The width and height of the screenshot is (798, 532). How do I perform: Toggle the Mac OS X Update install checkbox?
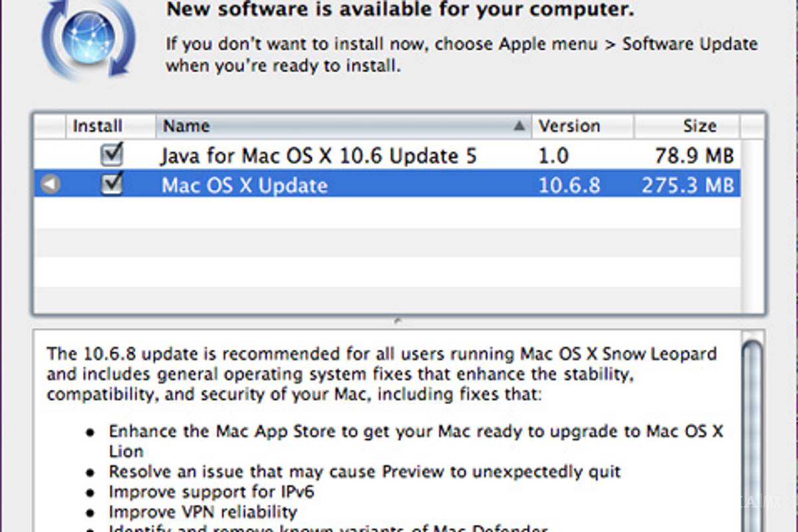coord(112,184)
